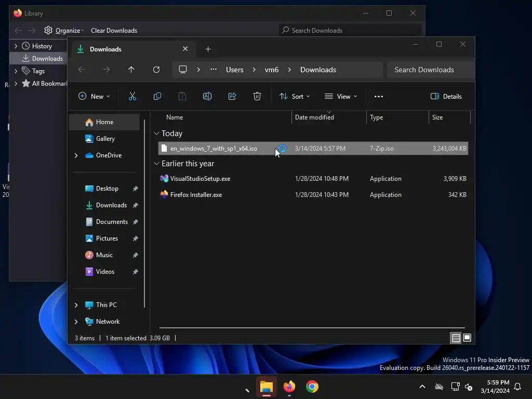Open notifications bell in system tray
This screenshot has height=399, width=532.
click(x=518, y=387)
